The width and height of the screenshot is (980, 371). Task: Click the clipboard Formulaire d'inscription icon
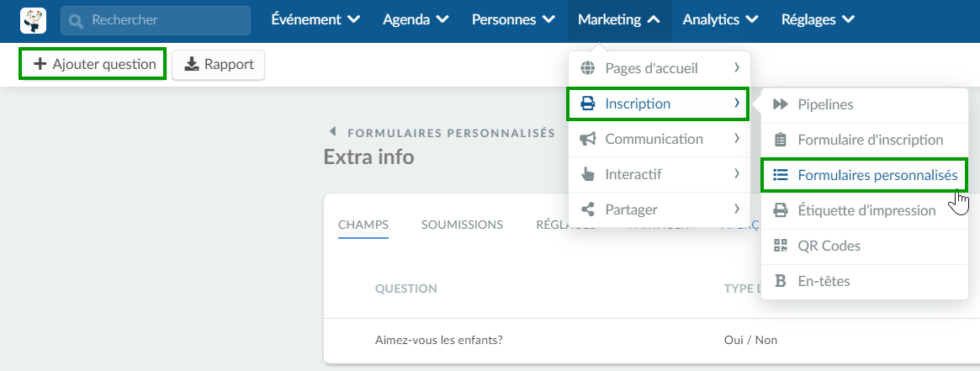coord(781,140)
